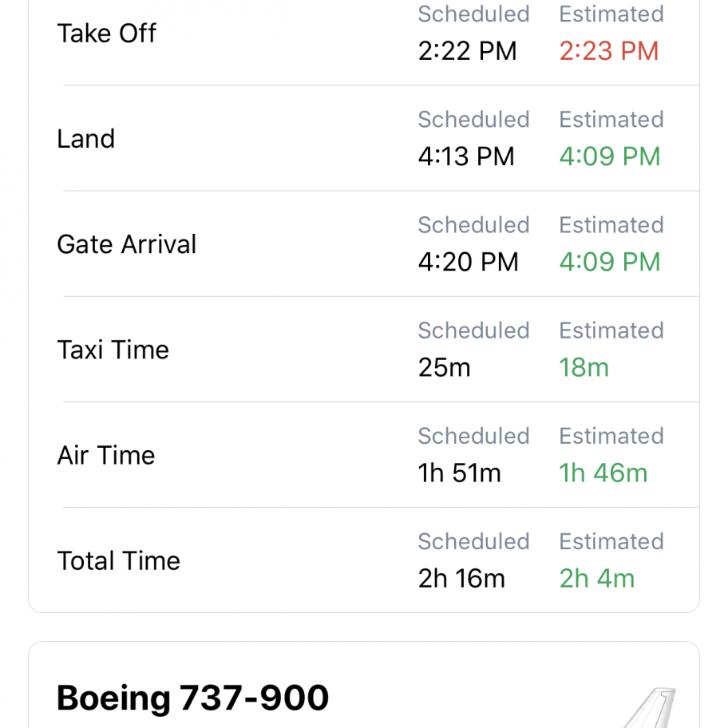Select the Land row label

pyautogui.click(x=85, y=139)
